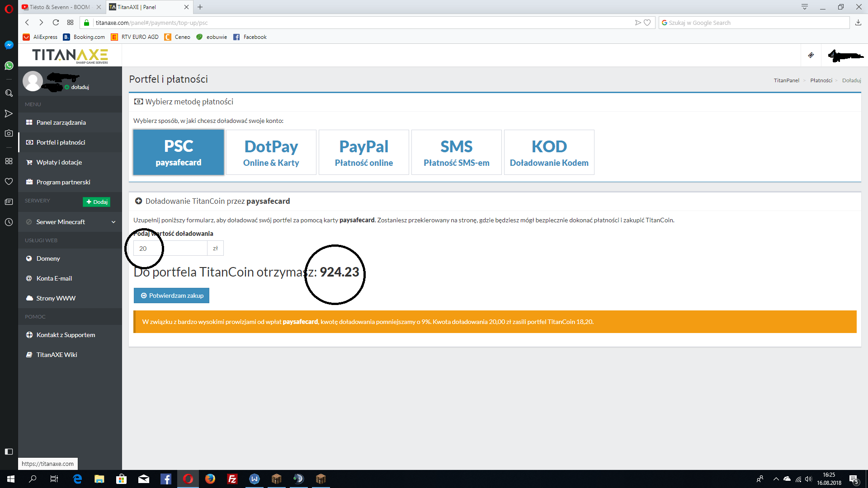Click the top-up amount input field

[170, 249]
